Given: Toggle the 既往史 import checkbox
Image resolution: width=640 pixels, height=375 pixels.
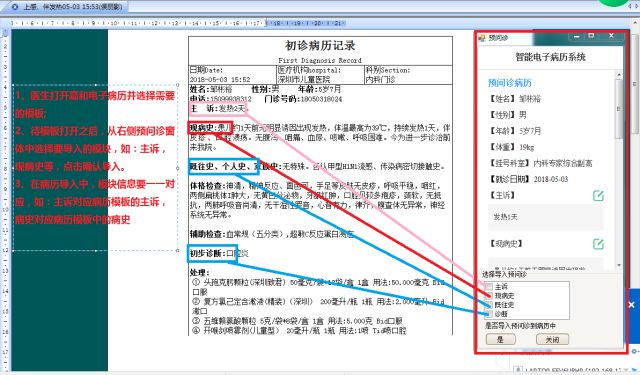Looking at the screenshot, I should point(489,305).
